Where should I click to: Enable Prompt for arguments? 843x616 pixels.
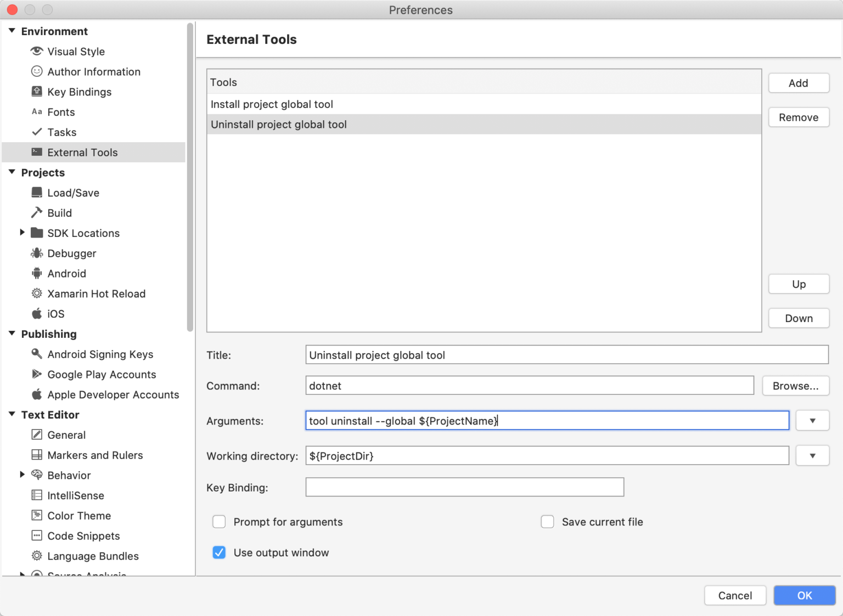(219, 522)
